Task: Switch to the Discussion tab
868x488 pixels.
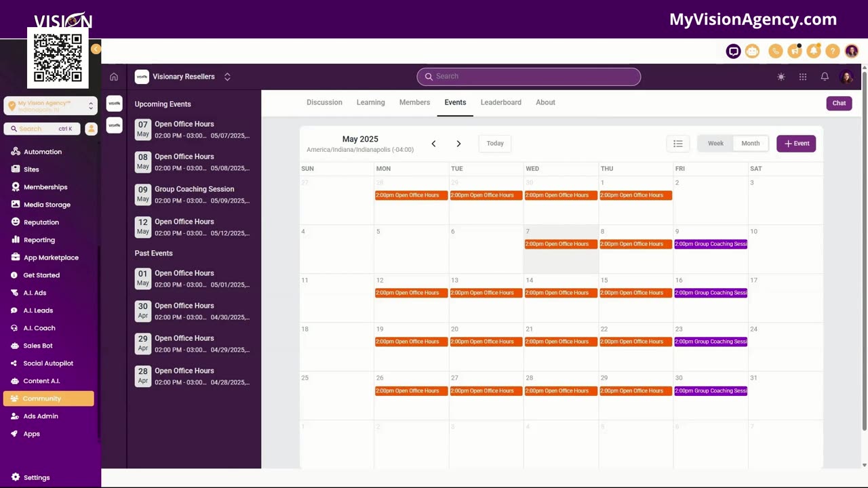Action: 324,102
